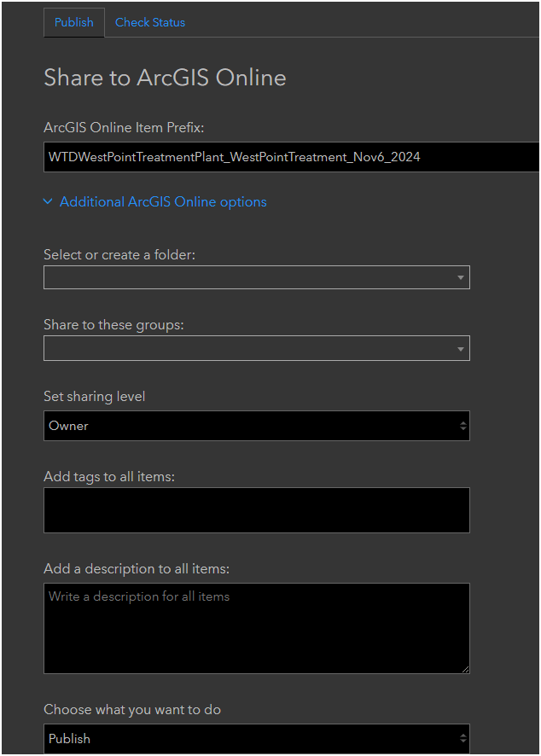Viewport: 541px width, 756px height.
Task: Click the 'Add tags to all items:' label
Action: 109,477
